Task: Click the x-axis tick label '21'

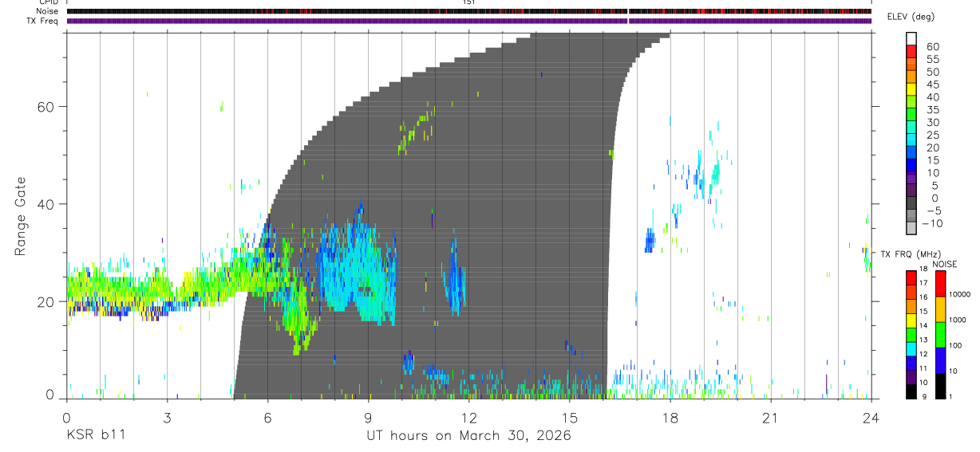Action: (770, 418)
